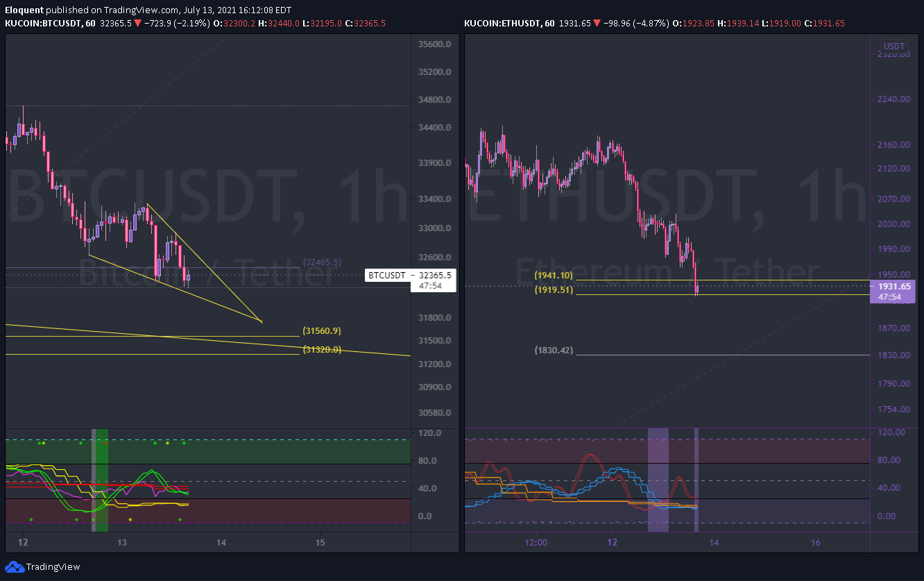Select the (31320.0) yellow level label
This screenshot has width=924, height=581.
coord(322,350)
